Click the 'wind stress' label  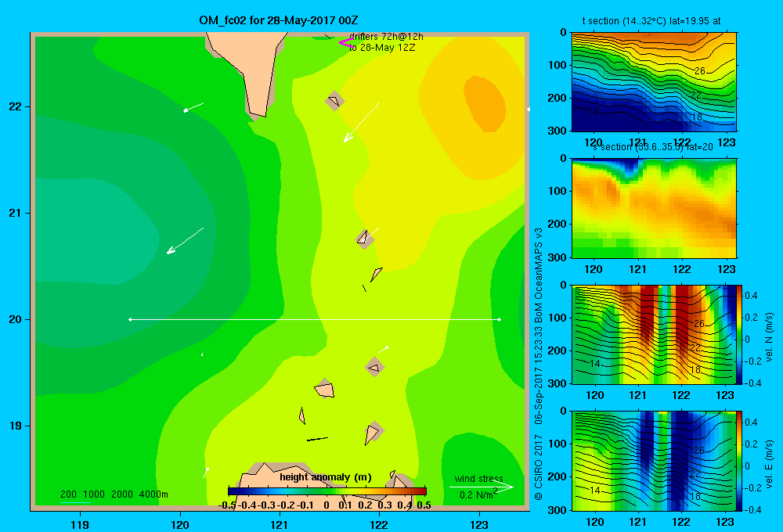pyautogui.click(x=478, y=479)
